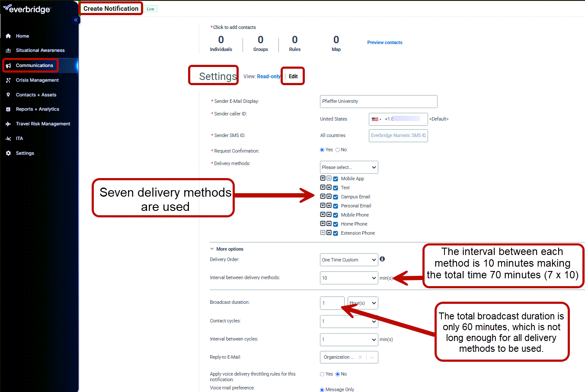Screen dimensions: 585x392
Task: Click the Sender E-Mail Display field
Action: [378, 101]
